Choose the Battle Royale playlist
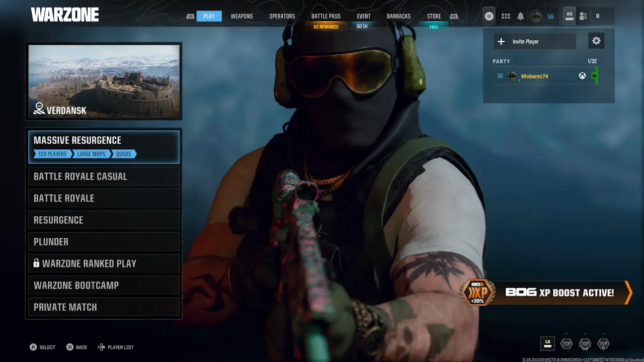 click(104, 198)
